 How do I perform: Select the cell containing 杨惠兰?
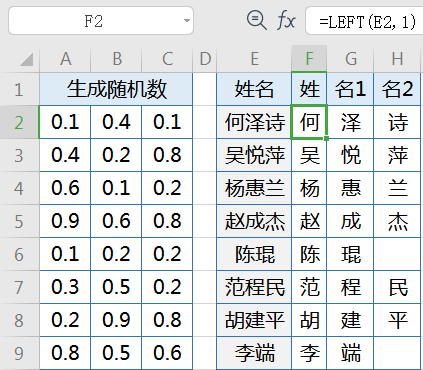pyautogui.click(x=254, y=188)
